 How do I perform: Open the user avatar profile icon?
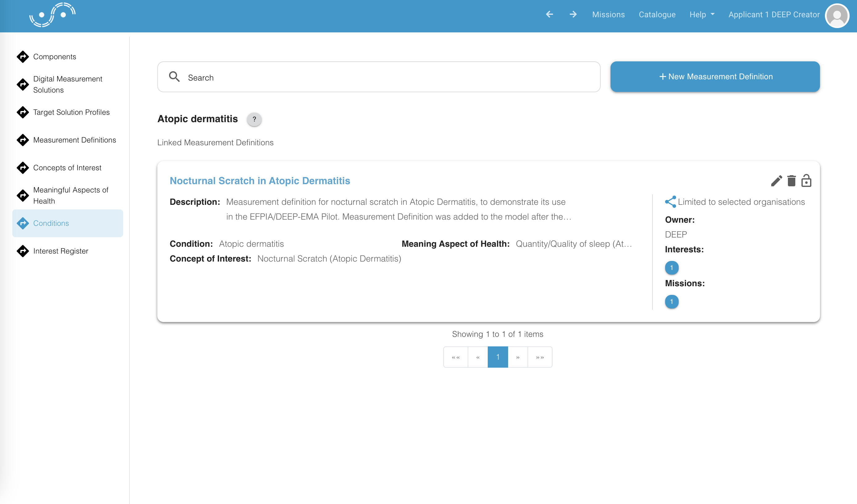tap(837, 16)
